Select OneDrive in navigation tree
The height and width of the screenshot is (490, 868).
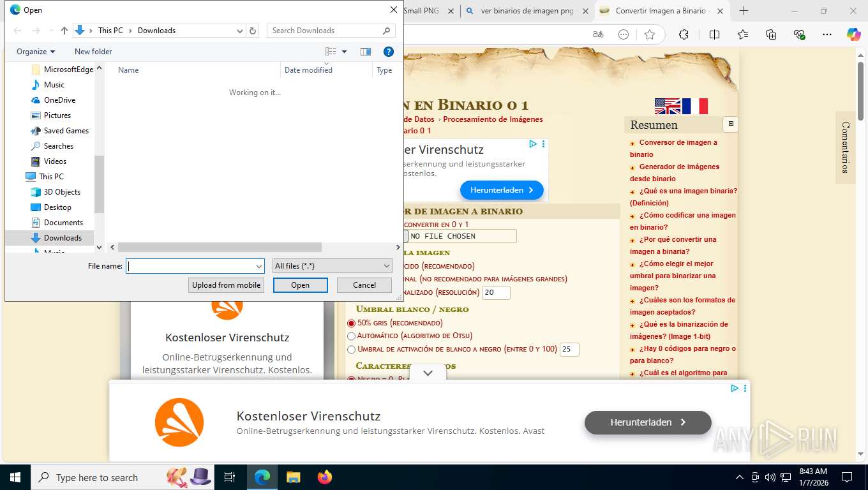coord(59,100)
